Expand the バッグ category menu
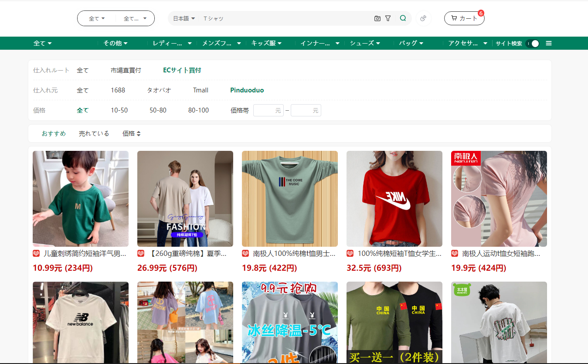 (411, 43)
